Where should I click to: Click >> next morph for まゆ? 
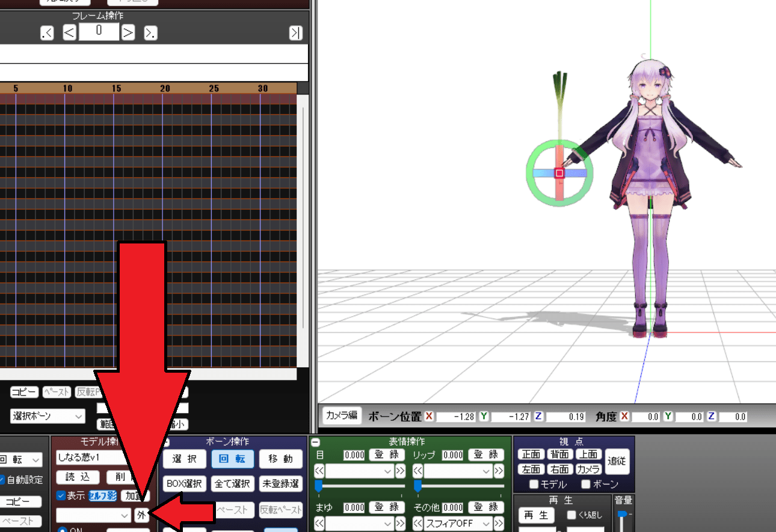coord(400,523)
